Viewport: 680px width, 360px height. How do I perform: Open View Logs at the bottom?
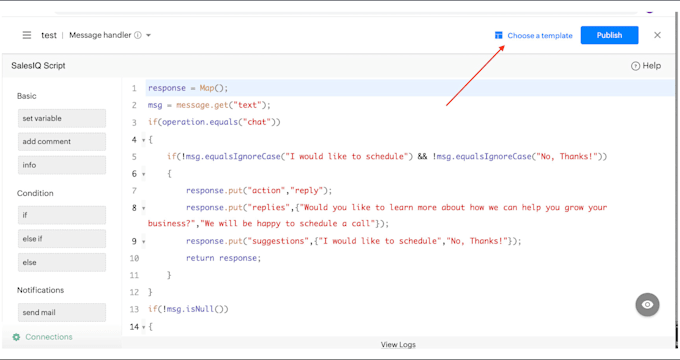398,344
